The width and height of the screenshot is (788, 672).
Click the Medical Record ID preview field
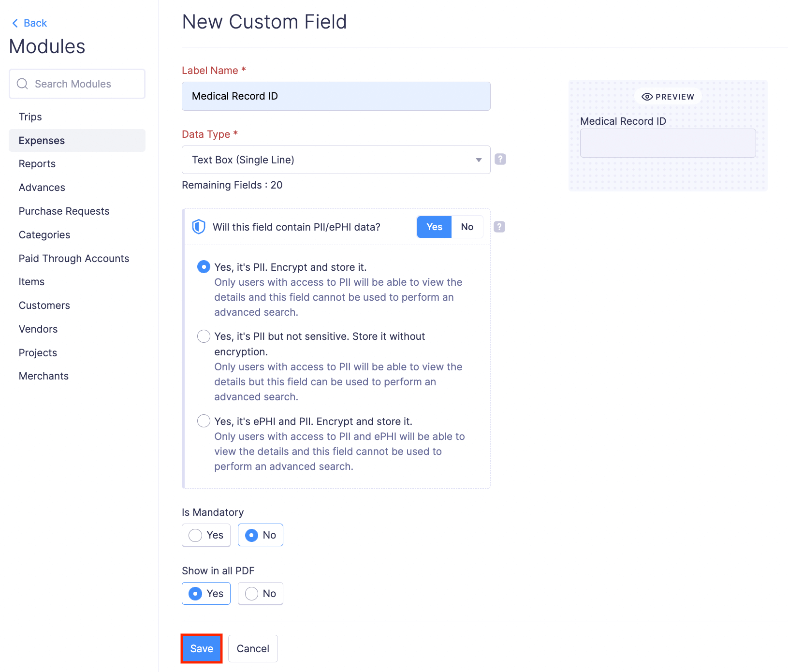coord(668,143)
